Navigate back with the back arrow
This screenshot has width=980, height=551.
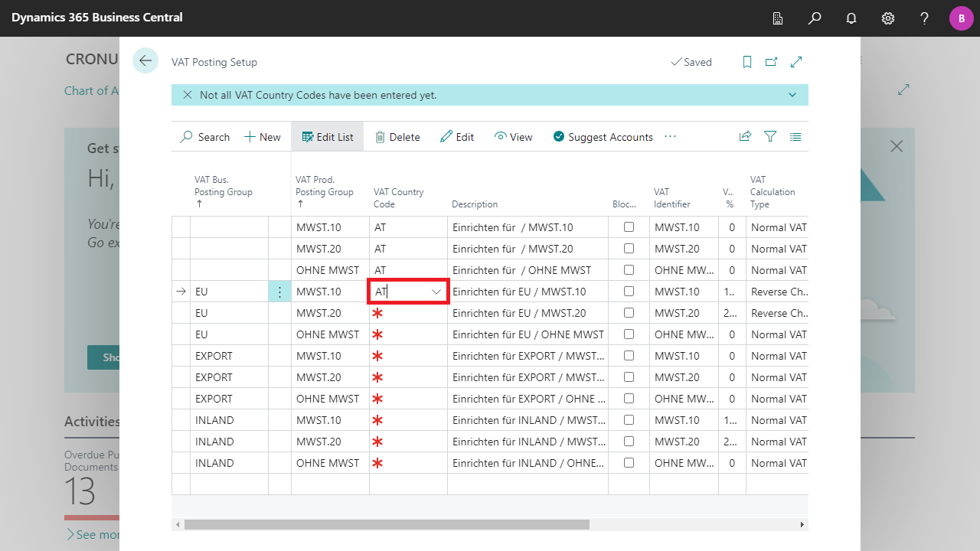145,60
